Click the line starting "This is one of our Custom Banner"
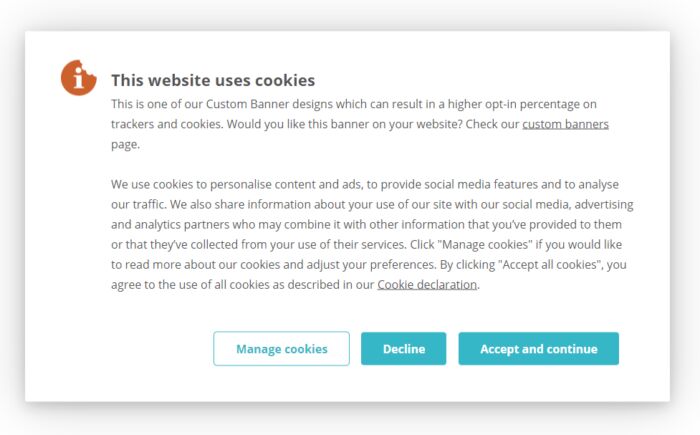The image size is (700, 435). point(353,104)
